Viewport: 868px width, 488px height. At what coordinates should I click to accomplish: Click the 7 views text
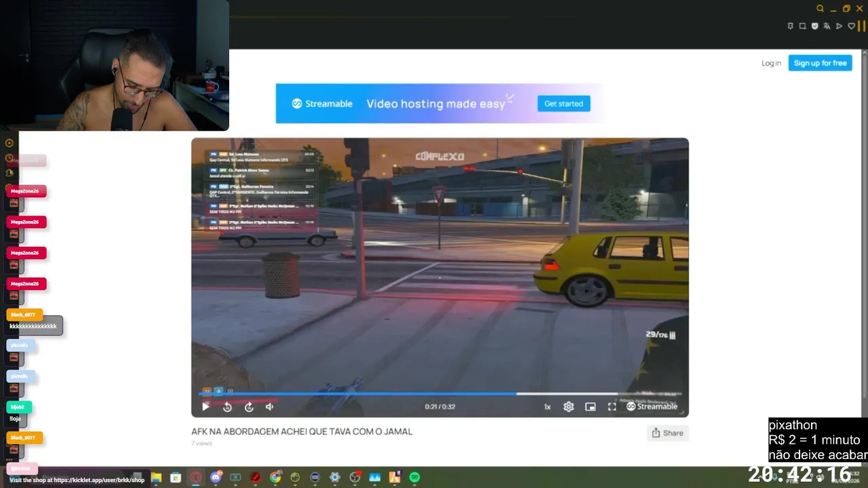click(202, 443)
